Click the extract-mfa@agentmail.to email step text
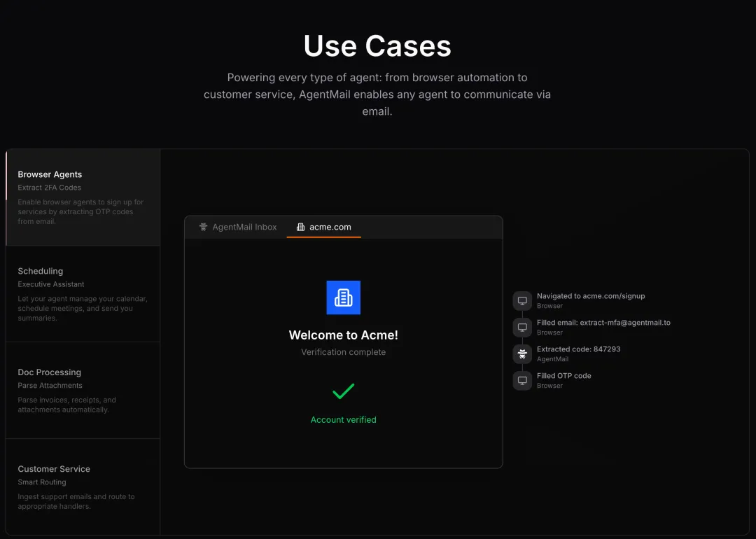This screenshot has height=539, width=756. 603,323
